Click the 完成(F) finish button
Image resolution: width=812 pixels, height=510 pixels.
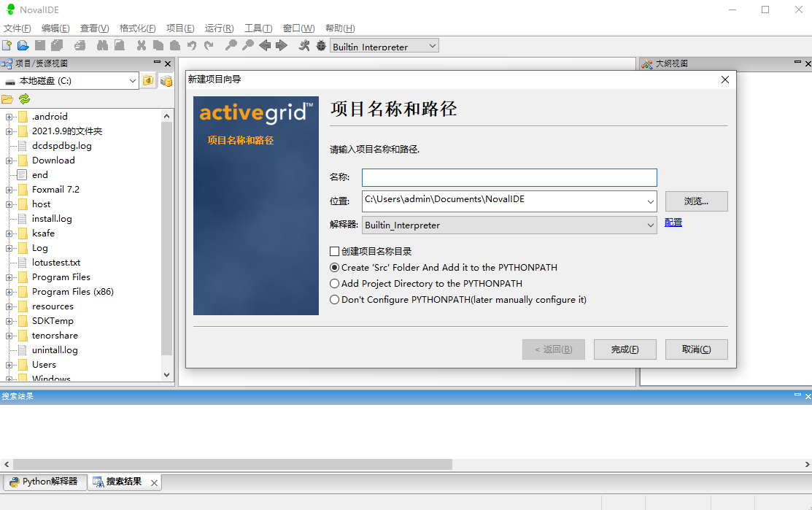click(625, 349)
